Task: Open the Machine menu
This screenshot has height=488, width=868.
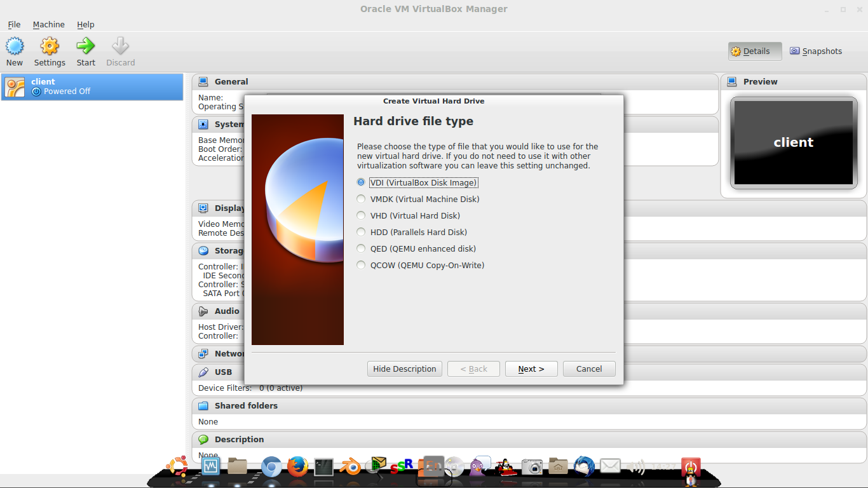Action: (49, 24)
